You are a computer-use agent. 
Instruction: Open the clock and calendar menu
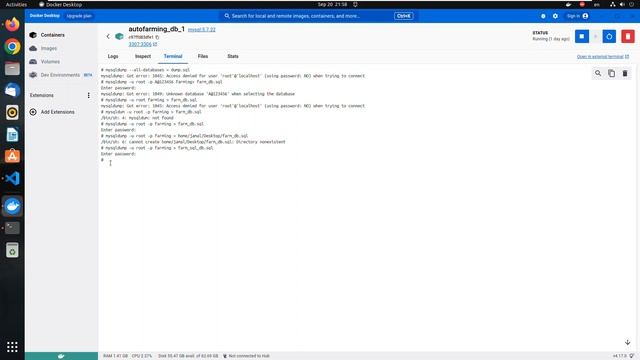(332, 4)
